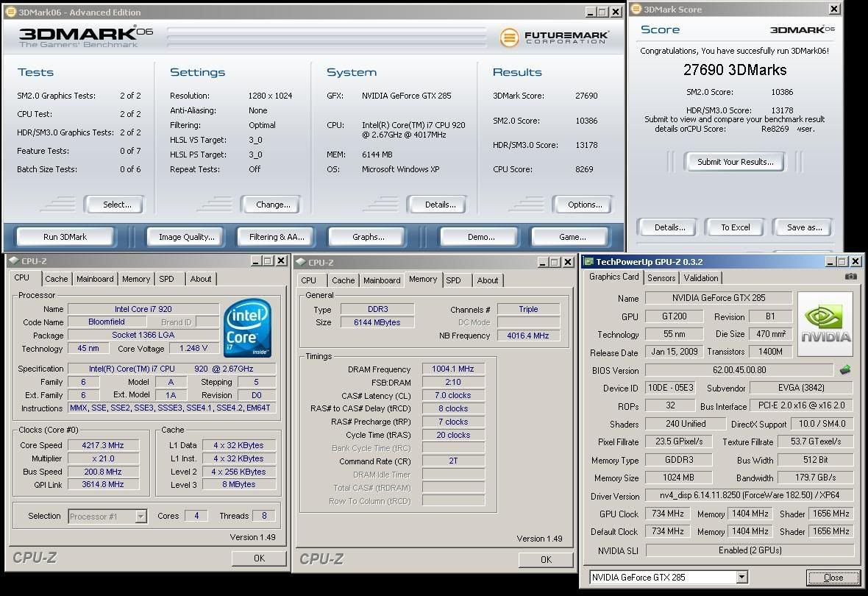The width and height of the screenshot is (868, 596).
Task: Click the Save as... button in the Score window
Action: 804,227
